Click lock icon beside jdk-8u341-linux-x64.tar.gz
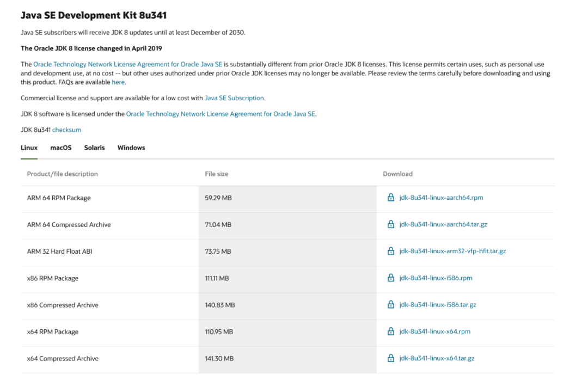Viewport: 588px width, 380px height. tap(391, 358)
